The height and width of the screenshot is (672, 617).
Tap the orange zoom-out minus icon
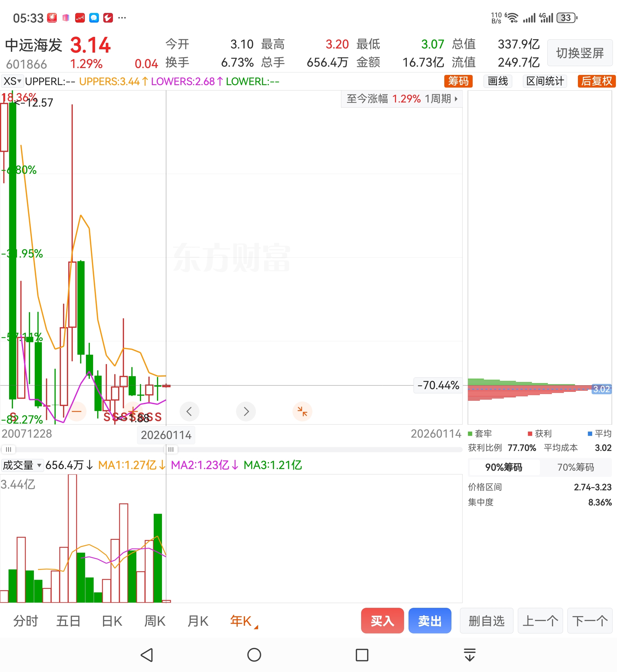coord(77,411)
